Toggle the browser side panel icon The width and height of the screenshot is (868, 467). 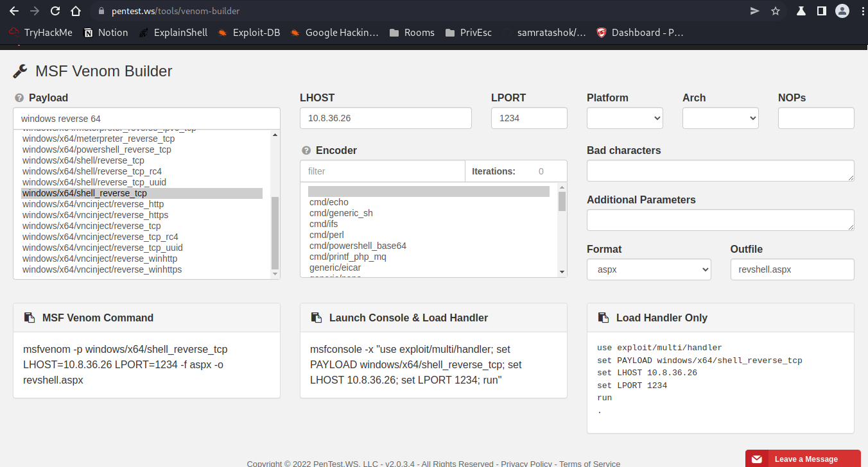[x=821, y=11]
